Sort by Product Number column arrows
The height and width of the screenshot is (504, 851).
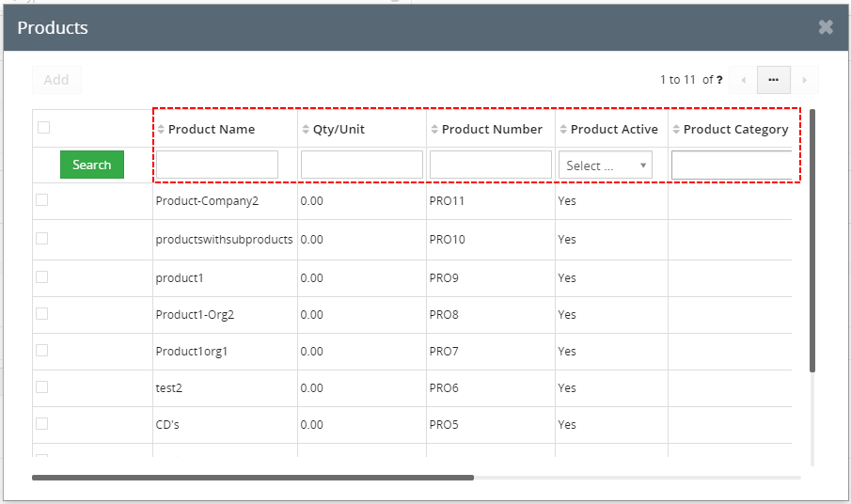click(434, 129)
